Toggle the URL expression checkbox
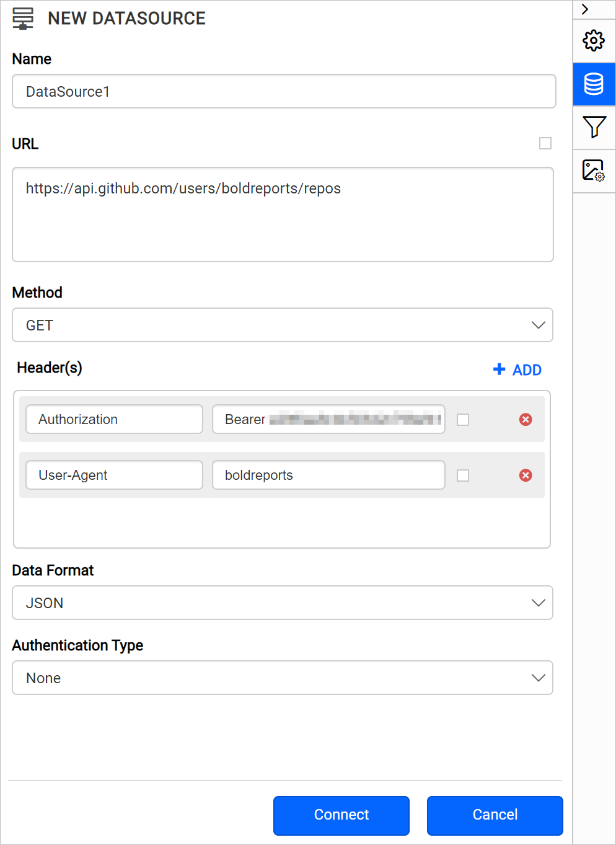Image resolution: width=616 pixels, height=845 pixels. click(545, 143)
